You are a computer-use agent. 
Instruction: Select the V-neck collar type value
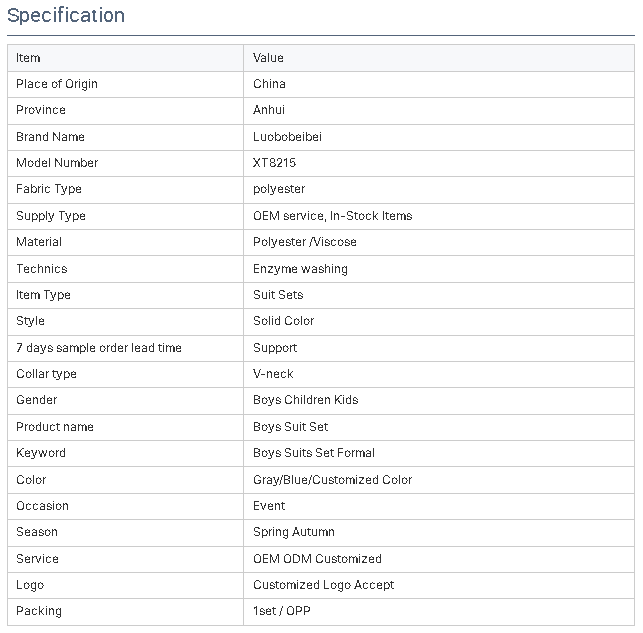pyautogui.click(x=273, y=374)
